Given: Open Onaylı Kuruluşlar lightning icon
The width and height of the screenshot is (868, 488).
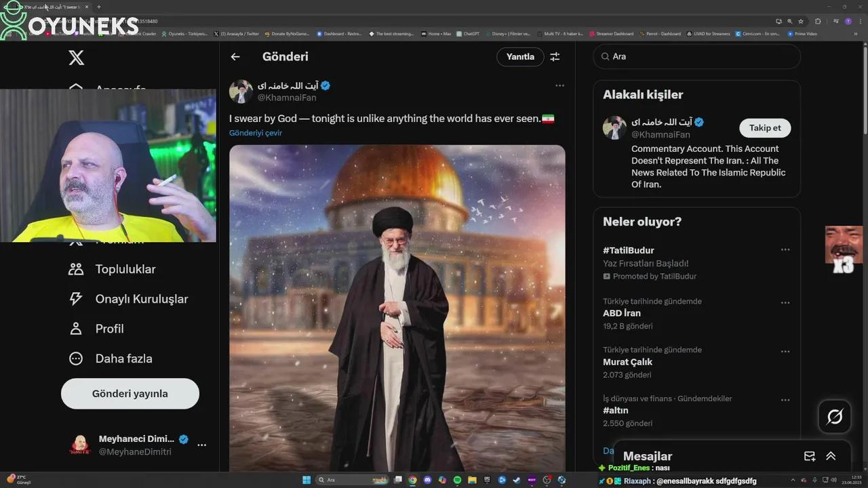Looking at the screenshot, I should (76, 299).
